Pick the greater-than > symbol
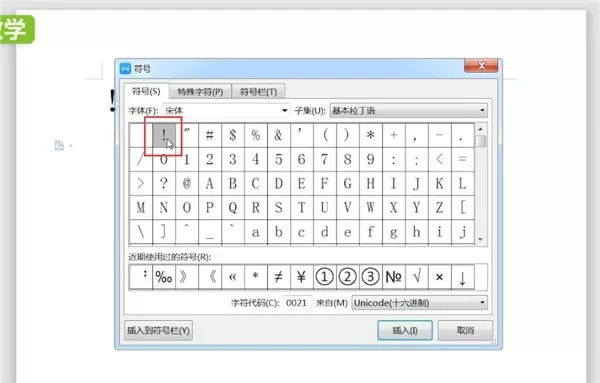Viewport: 600px width, 383px height. coord(141,184)
